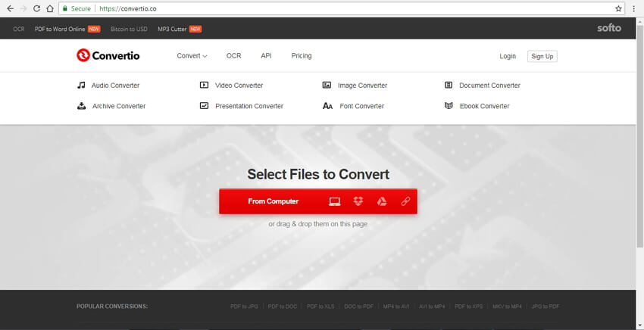The width and height of the screenshot is (644, 330).
Task: Open PDF to XLS popular conversion
Action: (320, 307)
